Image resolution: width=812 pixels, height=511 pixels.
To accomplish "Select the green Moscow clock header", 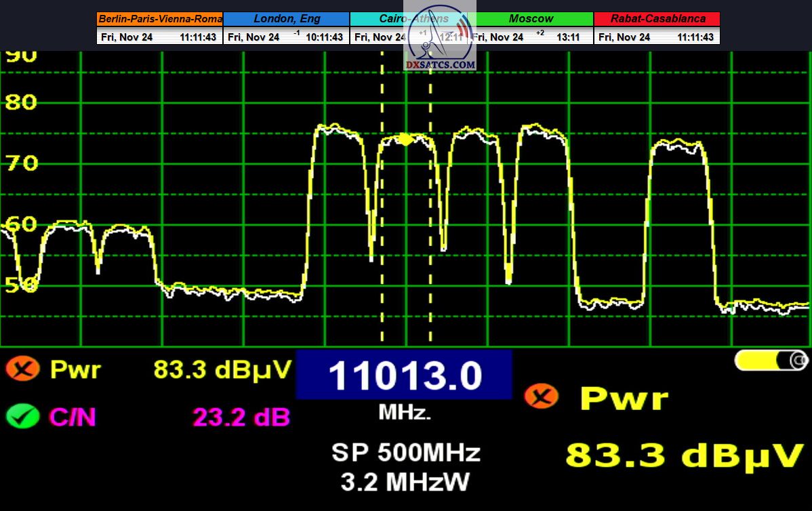I will pos(531,19).
